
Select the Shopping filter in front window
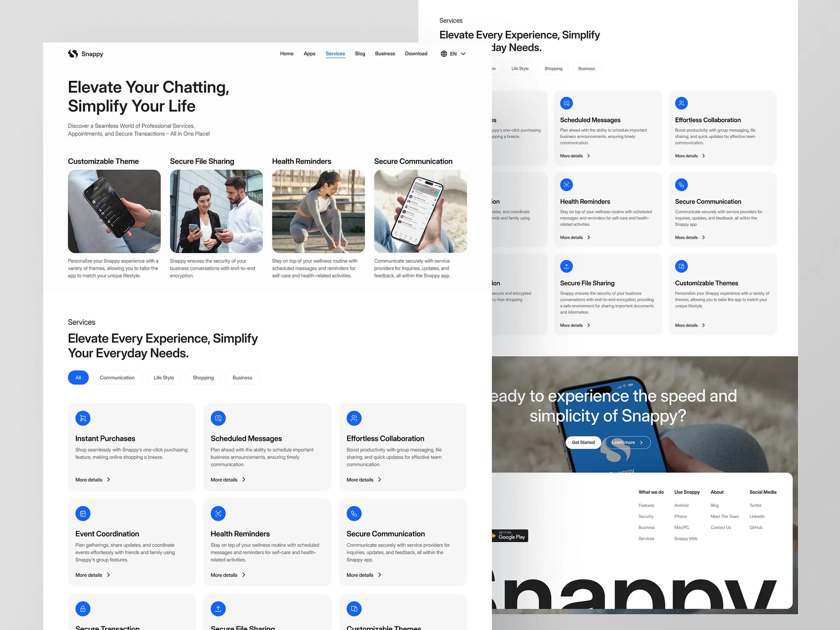pos(203,377)
